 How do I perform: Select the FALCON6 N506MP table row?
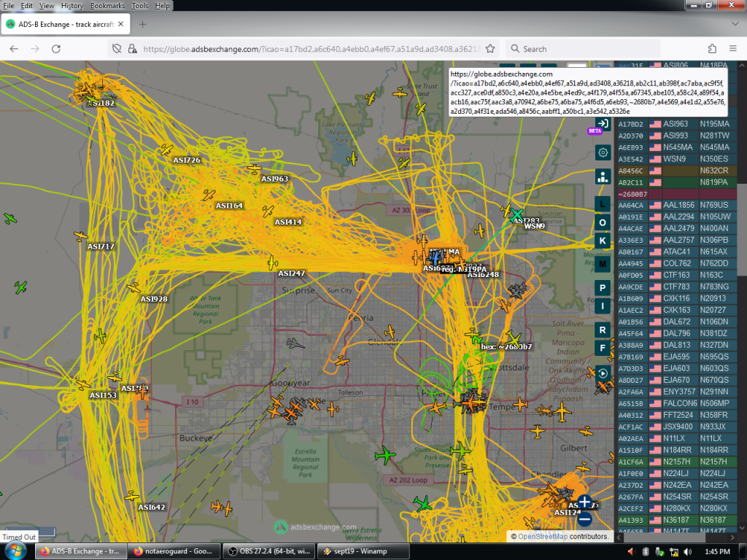pyautogui.click(x=676, y=403)
